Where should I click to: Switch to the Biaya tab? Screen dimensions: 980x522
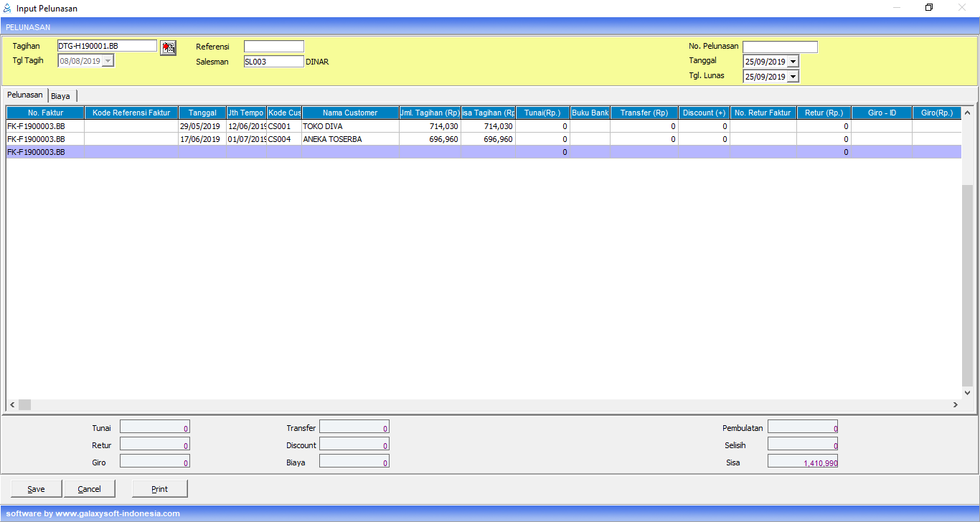pos(61,96)
